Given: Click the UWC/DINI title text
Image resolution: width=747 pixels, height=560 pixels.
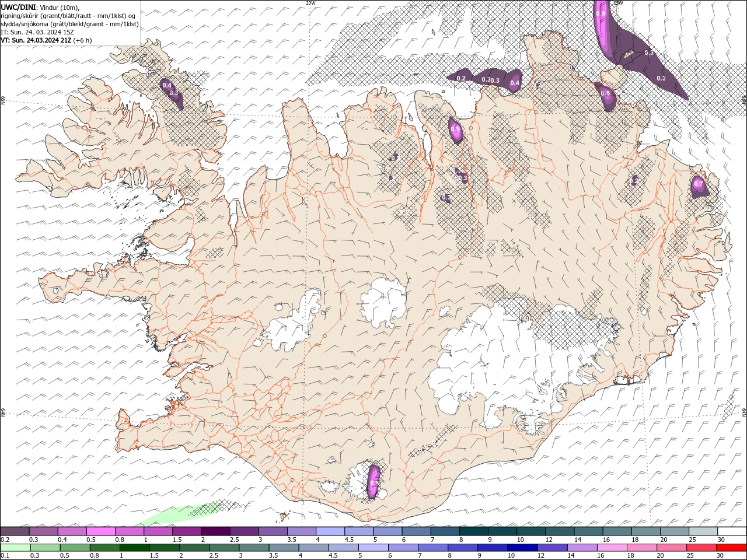Looking at the screenshot, I should (19, 7).
